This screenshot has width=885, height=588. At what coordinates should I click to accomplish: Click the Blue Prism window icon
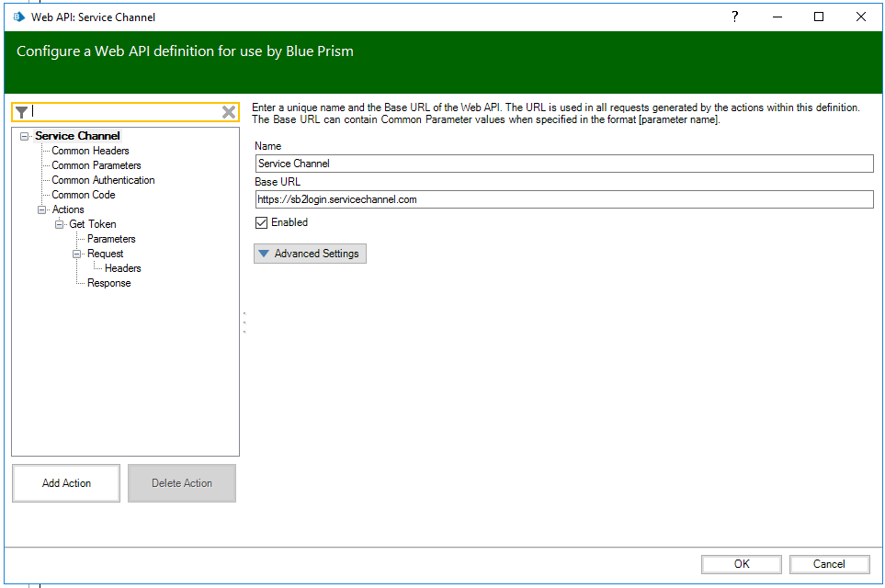pyautogui.click(x=17, y=17)
